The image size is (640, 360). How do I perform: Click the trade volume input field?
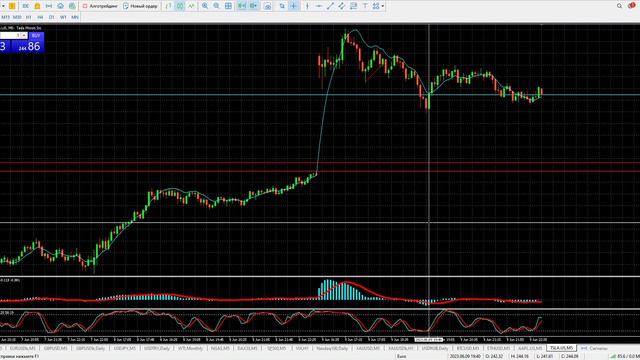point(10,36)
